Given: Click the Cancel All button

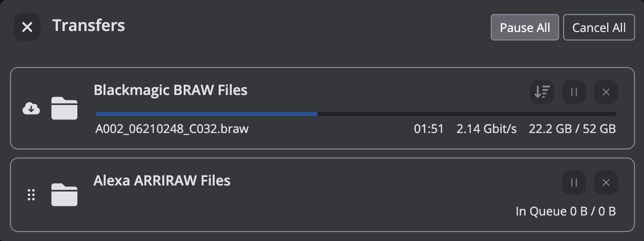Looking at the screenshot, I should tap(599, 27).
